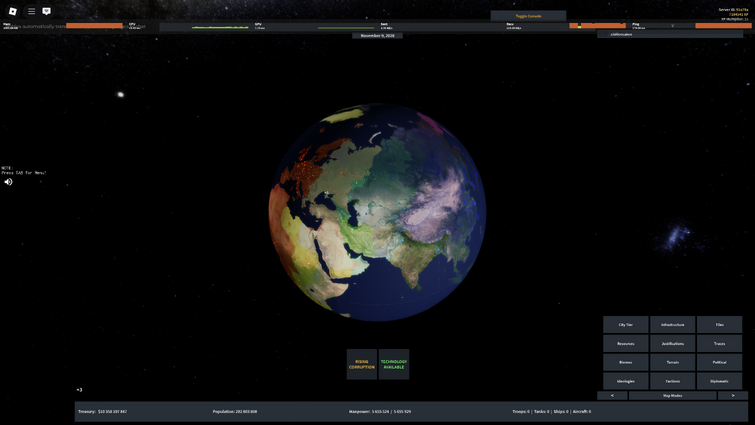Click the +3 indicator above bottom bar
Image resolution: width=755 pixels, height=425 pixels.
click(x=79, y=390)
